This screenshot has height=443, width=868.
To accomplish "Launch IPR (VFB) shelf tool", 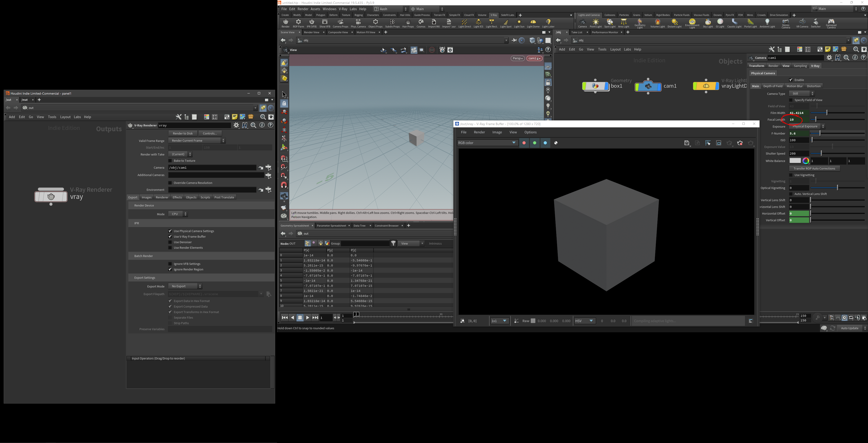I will [311, 23].
